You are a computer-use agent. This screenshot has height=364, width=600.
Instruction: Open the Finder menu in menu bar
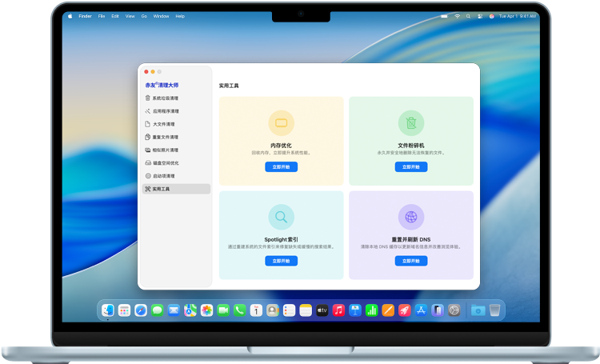(85, 16)
